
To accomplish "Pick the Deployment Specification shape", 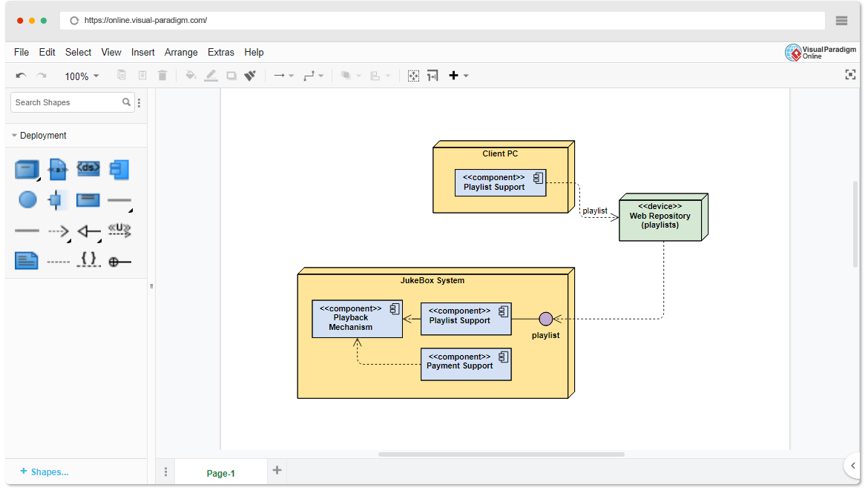I will 88,169.
